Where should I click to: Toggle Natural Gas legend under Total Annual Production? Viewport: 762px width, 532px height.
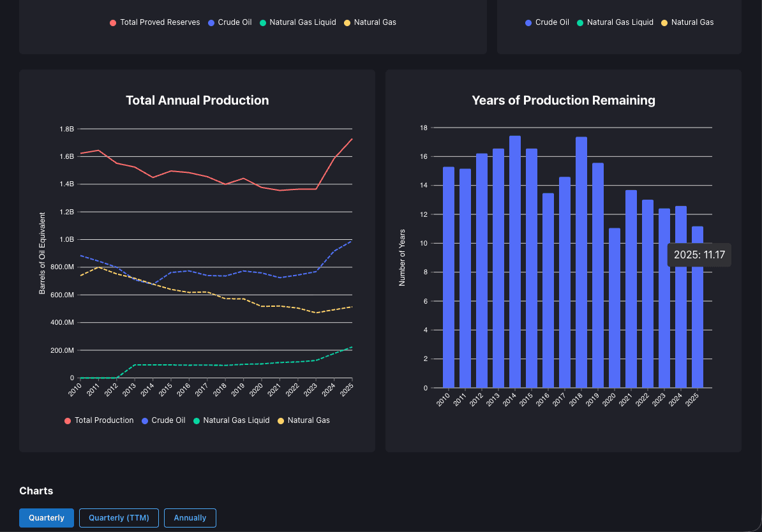[304, 421]
